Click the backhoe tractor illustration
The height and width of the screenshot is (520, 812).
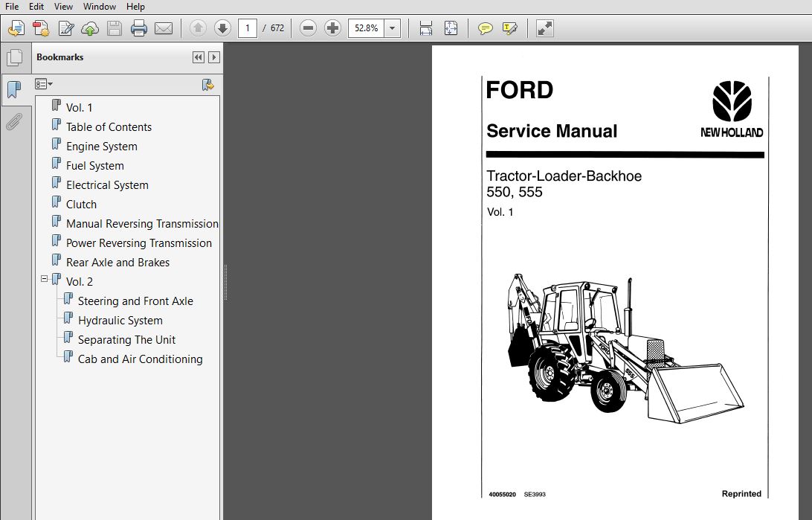tap(625, 349)
